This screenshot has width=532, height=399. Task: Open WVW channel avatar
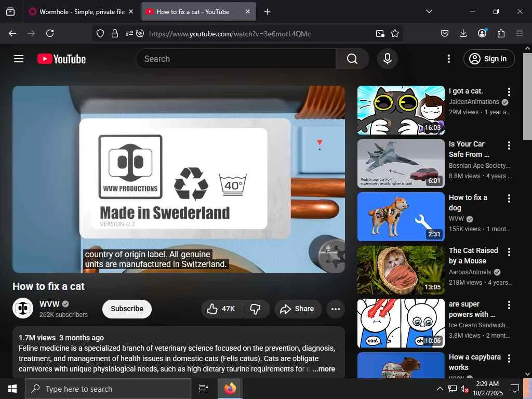click(23, 308)
